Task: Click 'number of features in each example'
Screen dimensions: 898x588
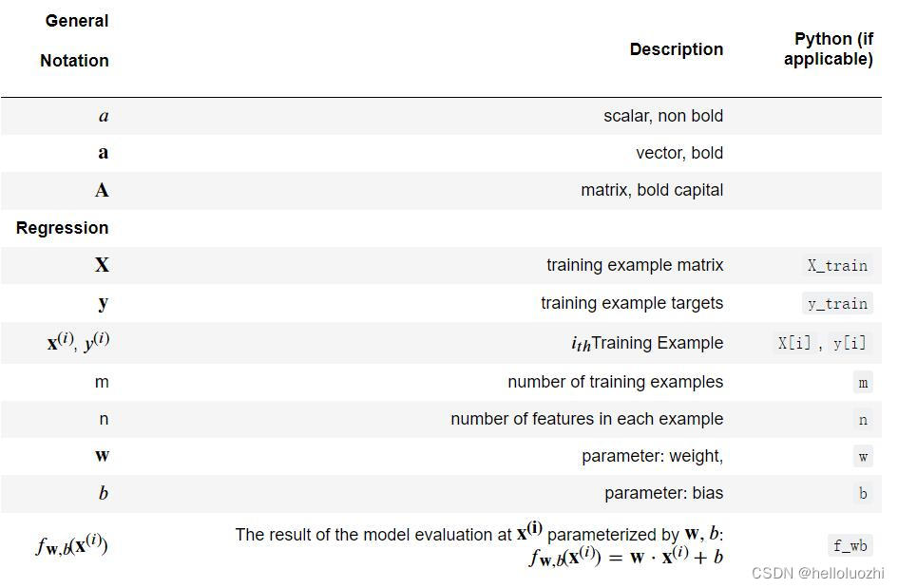Action: [x=587, y=419]
